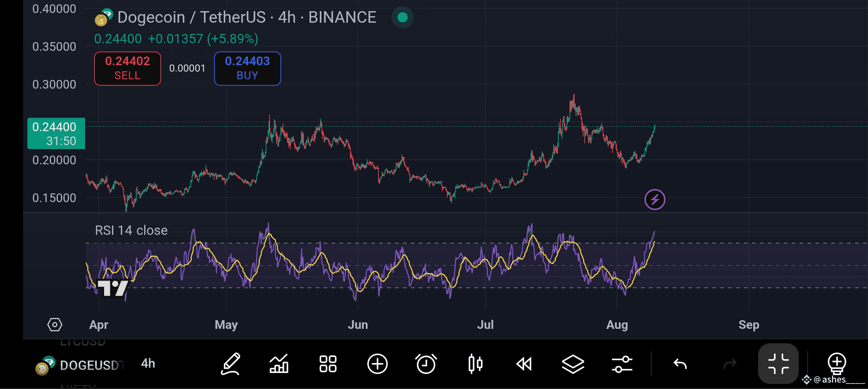Tap the circled plus add-symbol icon
Screen dimensions: 868x389
[377, 364]
